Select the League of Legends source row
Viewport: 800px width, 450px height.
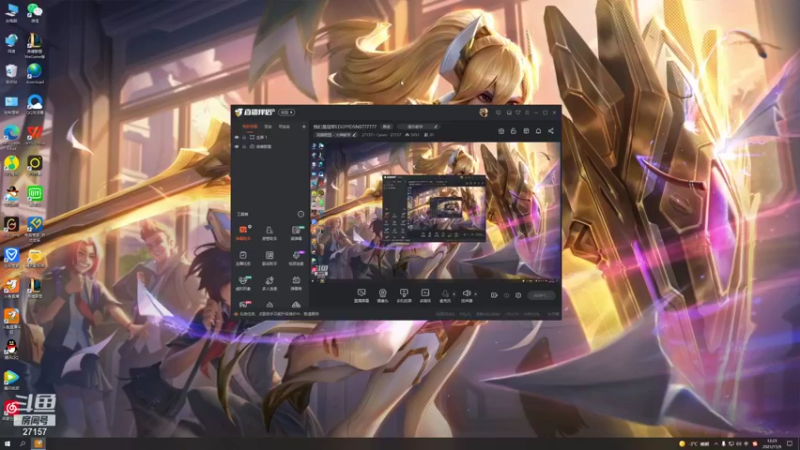click(x=269, y=146)
